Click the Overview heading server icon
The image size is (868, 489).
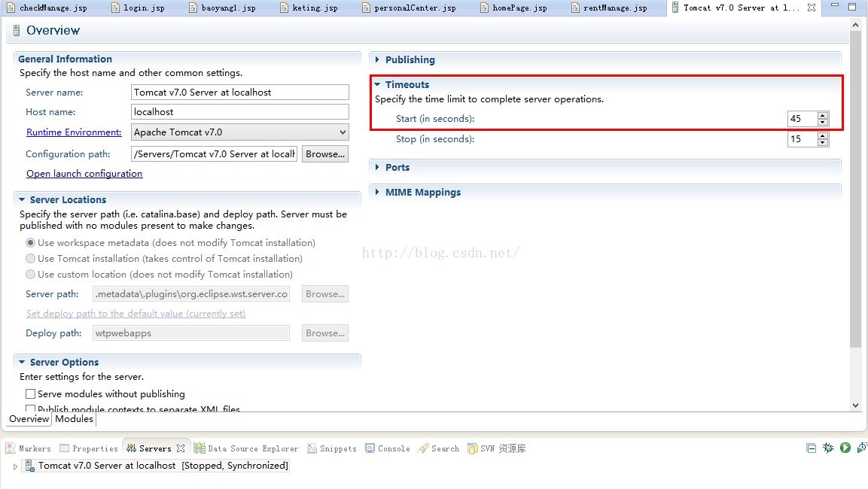(17, 30)
